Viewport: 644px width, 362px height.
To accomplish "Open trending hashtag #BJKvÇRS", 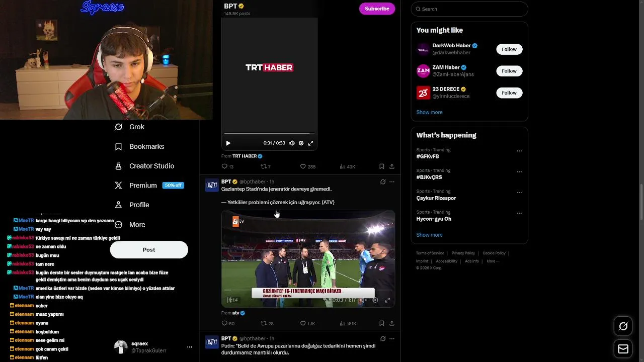I will tap(429, 177).
